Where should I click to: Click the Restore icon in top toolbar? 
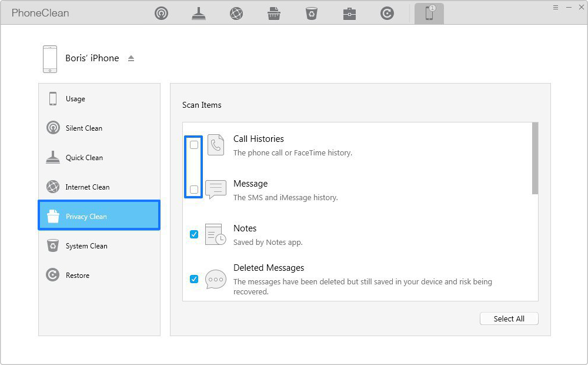click(x=387, y=14)
